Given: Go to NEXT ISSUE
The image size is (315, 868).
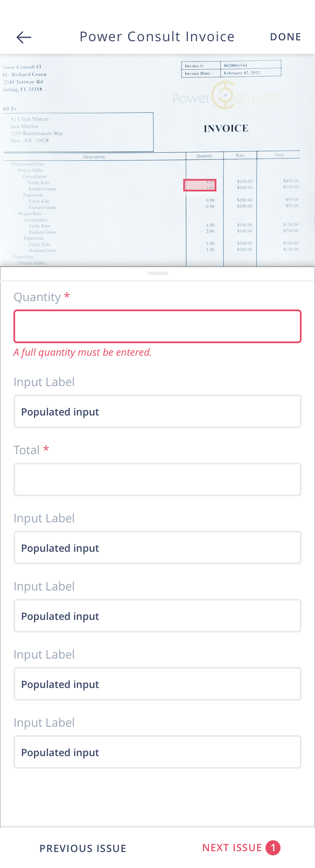Looking at the screenshot, I should point(232,848).
